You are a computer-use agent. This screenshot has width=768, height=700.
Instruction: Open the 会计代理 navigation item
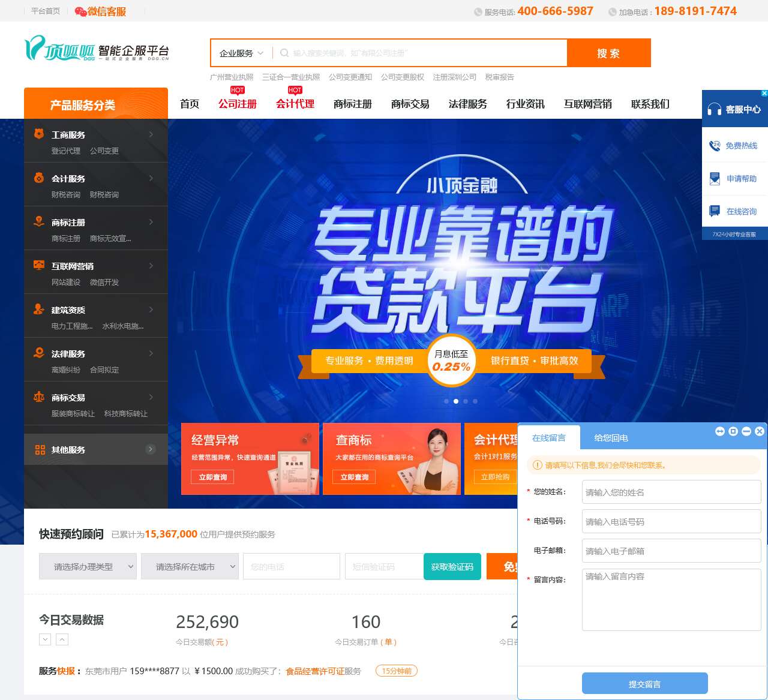coord(295,104)
